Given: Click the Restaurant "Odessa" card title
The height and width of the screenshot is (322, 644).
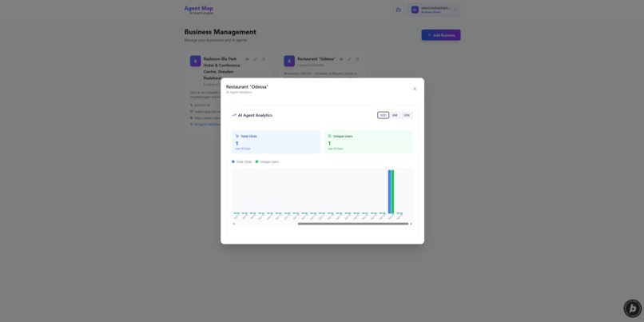Looking at the screenshot, I should pos(316,59).
